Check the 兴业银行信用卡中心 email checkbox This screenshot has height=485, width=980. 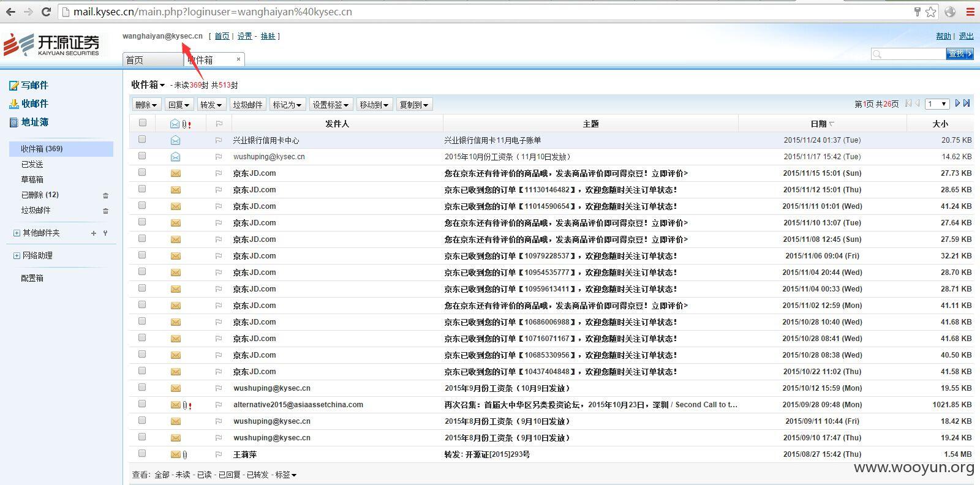click(142, 140)
